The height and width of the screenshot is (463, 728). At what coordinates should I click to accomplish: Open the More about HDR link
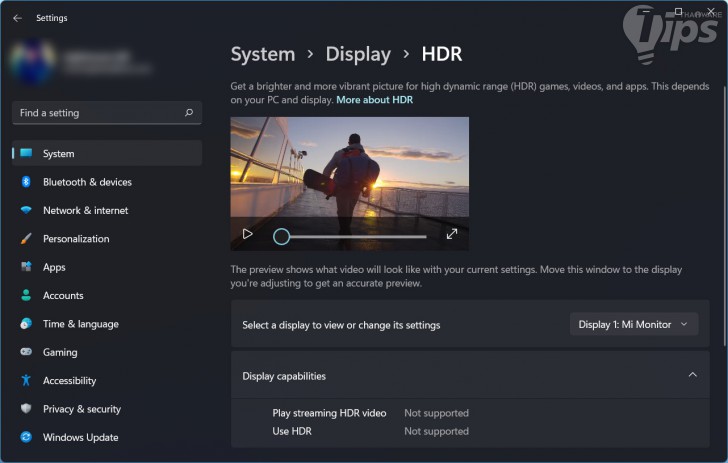(x=374, y=100)
